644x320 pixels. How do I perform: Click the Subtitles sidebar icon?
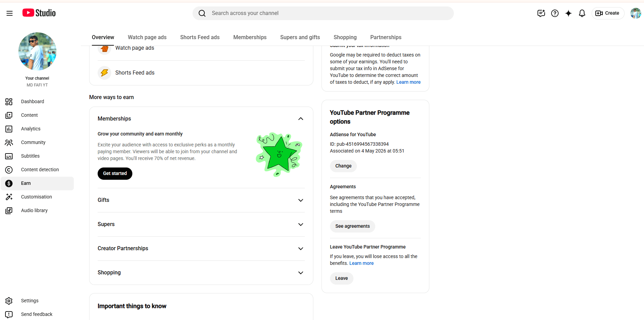point(9,156)
